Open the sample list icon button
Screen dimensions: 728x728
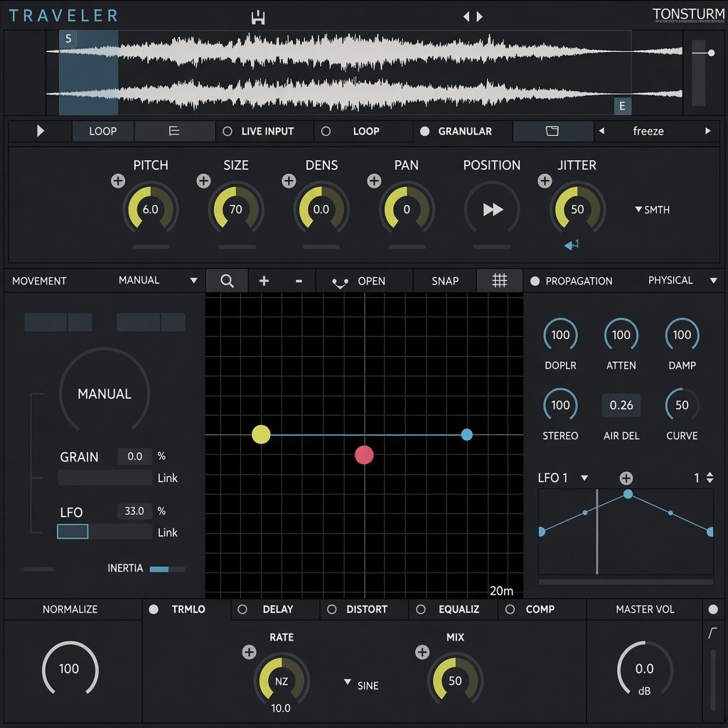[174, 131]
